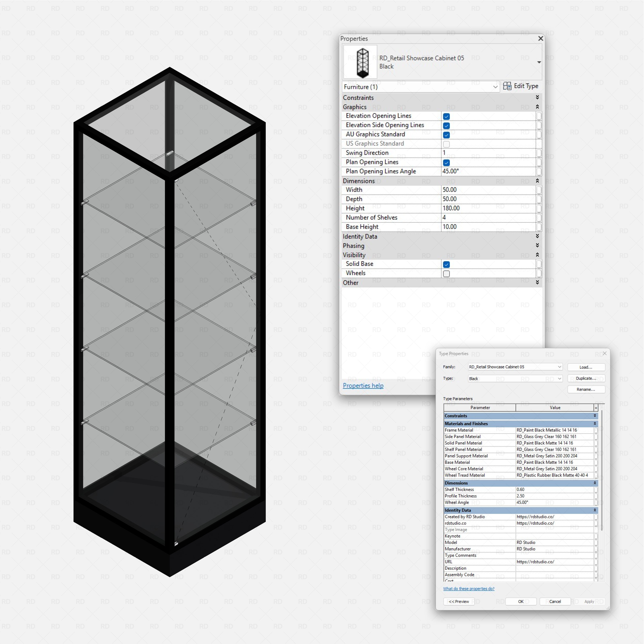Image resolution: width=644 pixels, height=644 pixels.
Task: Open the Furniture (1) filter dropdown
Action: click(421, 87)
